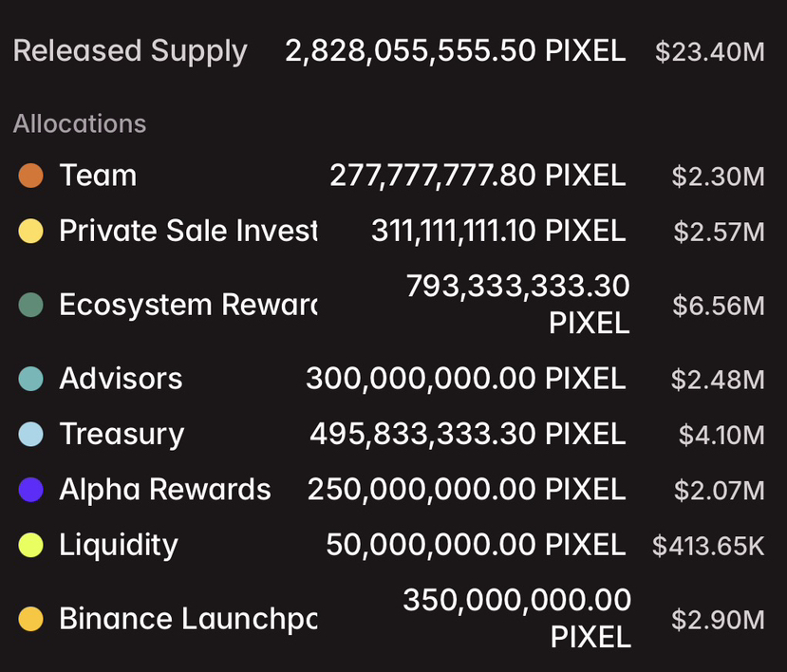Click the yellow Private Sale Investors dot
The image size is (787, 672).
click(30, 231)
